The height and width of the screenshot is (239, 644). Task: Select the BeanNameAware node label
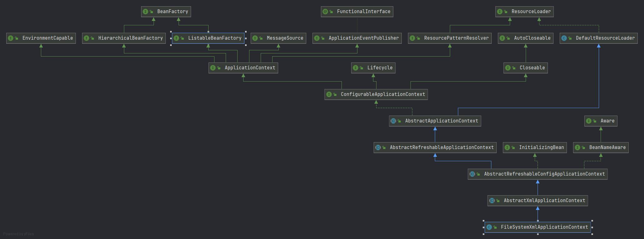tap(607, 147)
